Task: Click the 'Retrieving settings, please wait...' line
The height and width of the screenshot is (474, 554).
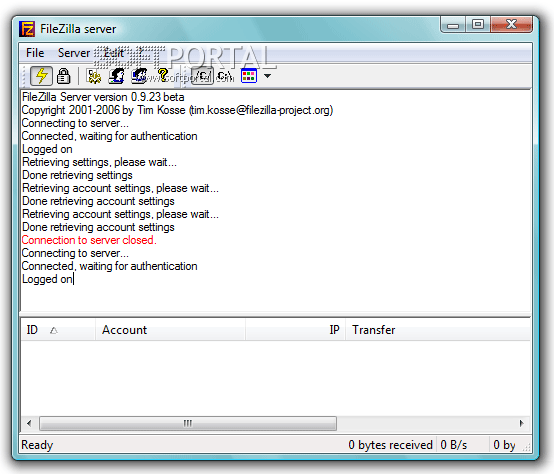Action: pyautogui.click(x=99, y=162)
